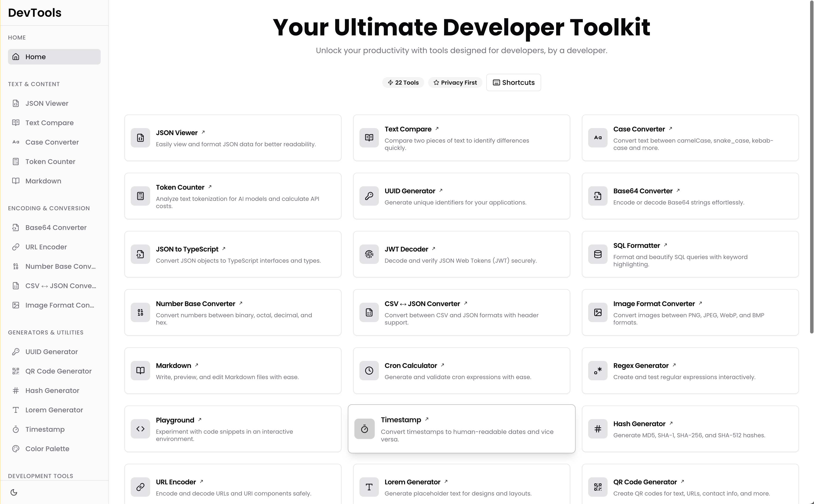Image resolution: width=814 pixels, height=504 pixels.
Task: Click the hash symbol icon on Hash Generator card
Action: pyautogui.click(x=598, y=429)
